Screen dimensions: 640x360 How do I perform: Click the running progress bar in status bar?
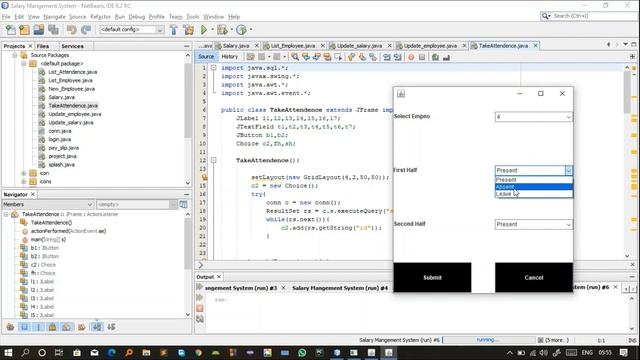(489, 340)
